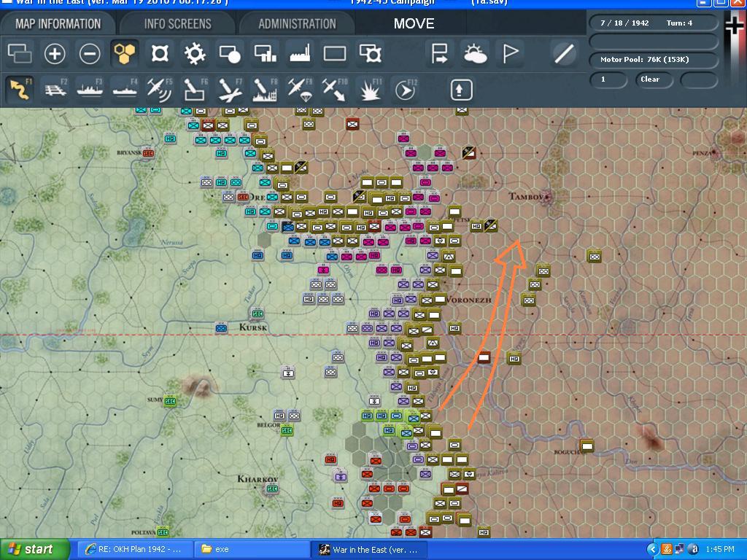The height and width of the screenshot is (560, 747).
Task: Click the Clear button
Action: (x=654, y=79)
